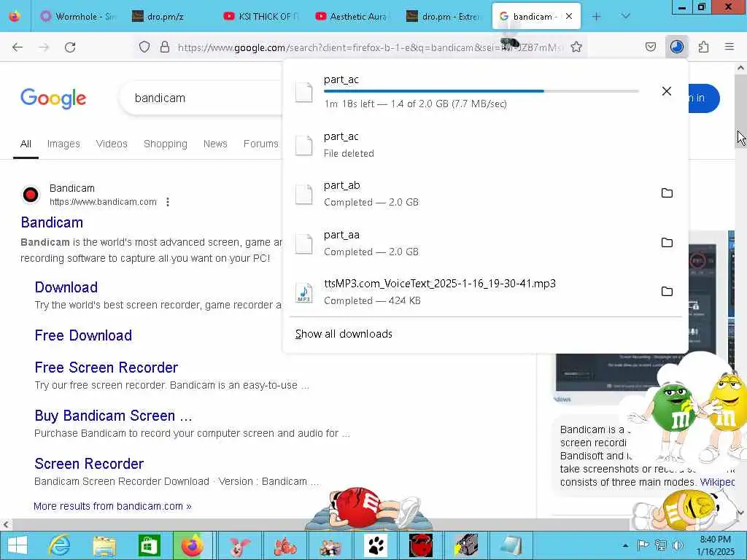Expand the list all tabs chevron
This screenshot has height=560, width=747.
625,16
